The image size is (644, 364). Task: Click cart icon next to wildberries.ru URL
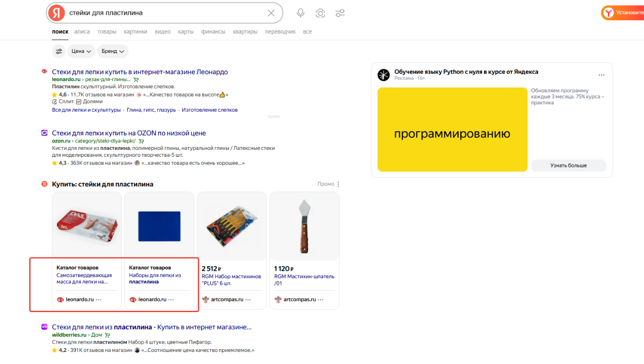point(107,335)
